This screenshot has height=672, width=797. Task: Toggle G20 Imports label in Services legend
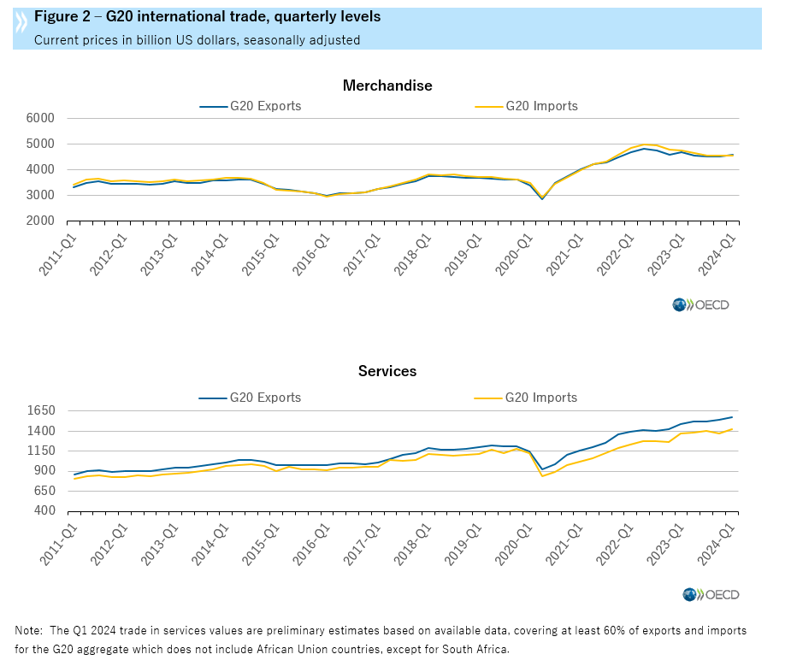tap(541, 398)
